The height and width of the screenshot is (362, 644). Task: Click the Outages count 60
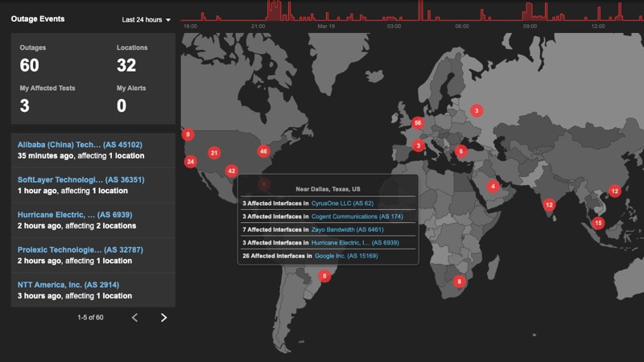tap(29, 65)
